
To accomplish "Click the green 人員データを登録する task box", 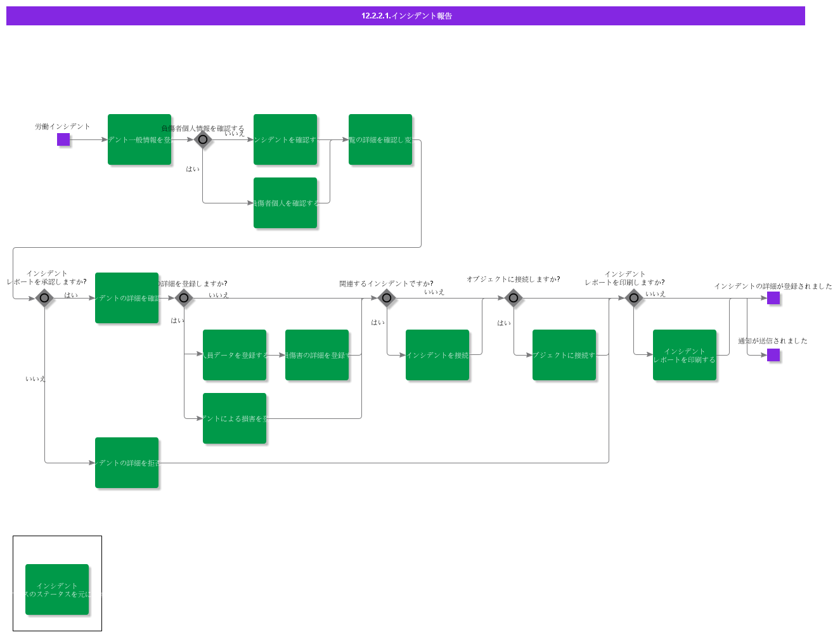I will (x=235, y=355).
